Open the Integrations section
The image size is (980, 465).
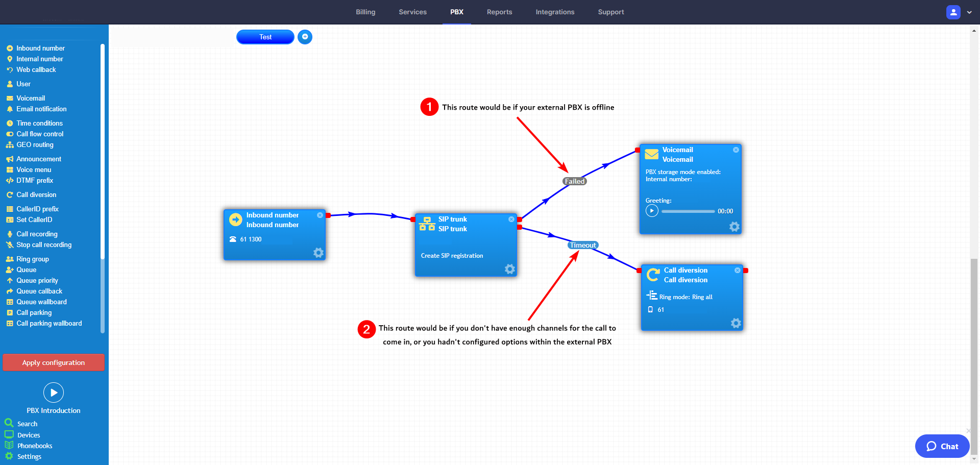[x=555, y=12]
